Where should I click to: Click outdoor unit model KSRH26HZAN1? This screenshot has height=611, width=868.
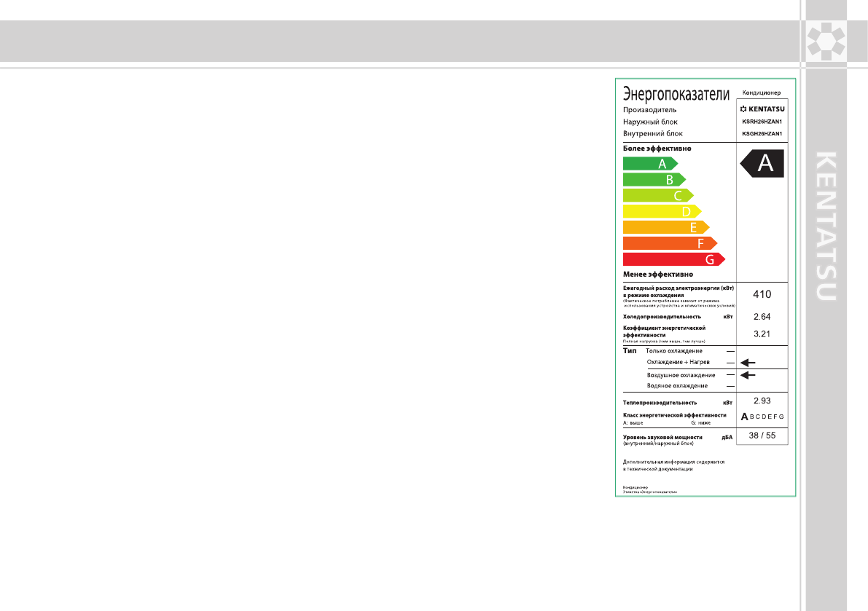(762, 122)
